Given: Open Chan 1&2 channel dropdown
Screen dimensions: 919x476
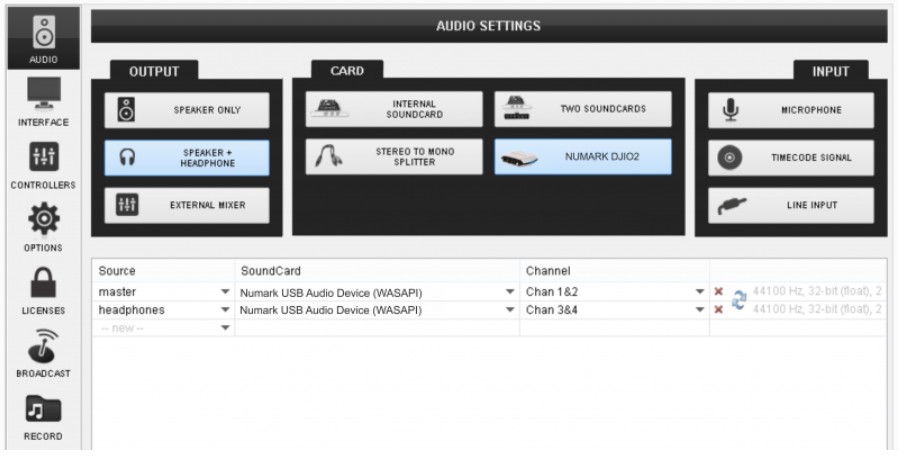Looking at the screenshot, I should [700, 292].
